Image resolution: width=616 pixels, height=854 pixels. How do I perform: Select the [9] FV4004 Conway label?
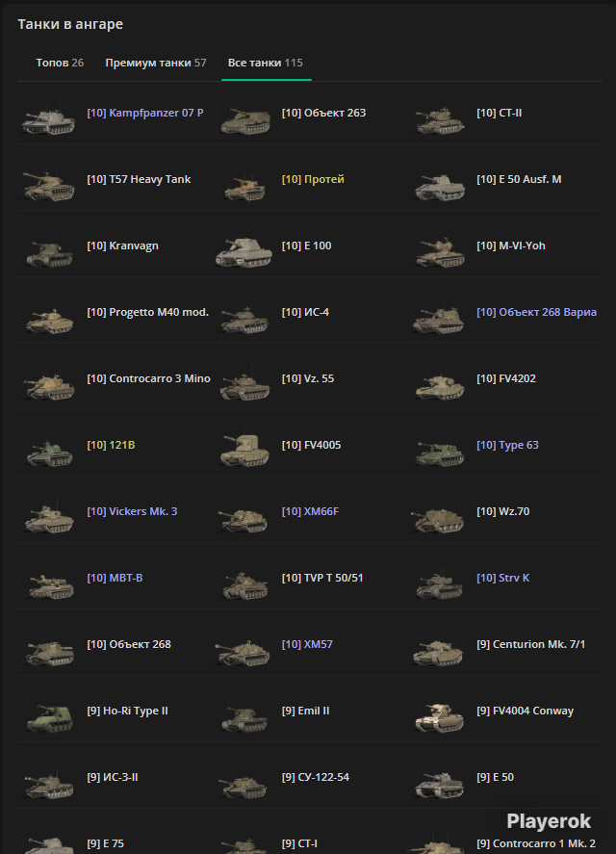coord(525,711)
